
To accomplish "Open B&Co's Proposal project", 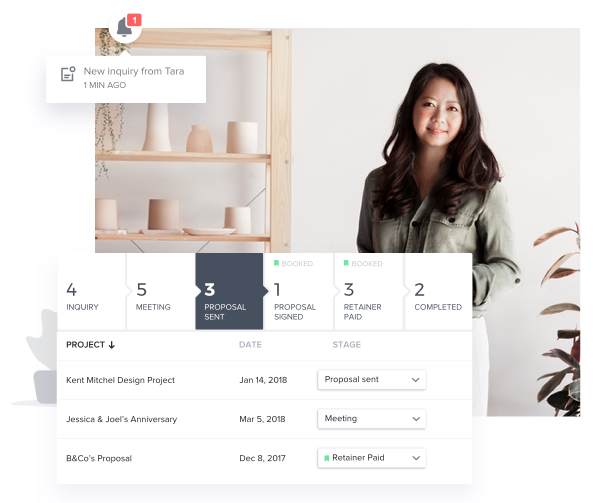I will point(99,458).
